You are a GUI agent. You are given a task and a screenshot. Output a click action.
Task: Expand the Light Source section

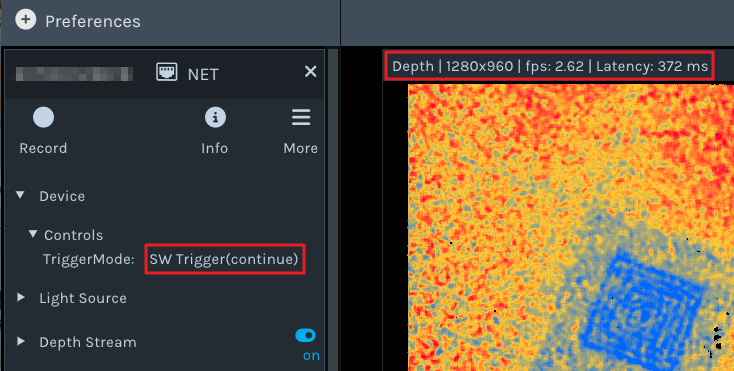[21, 297]
